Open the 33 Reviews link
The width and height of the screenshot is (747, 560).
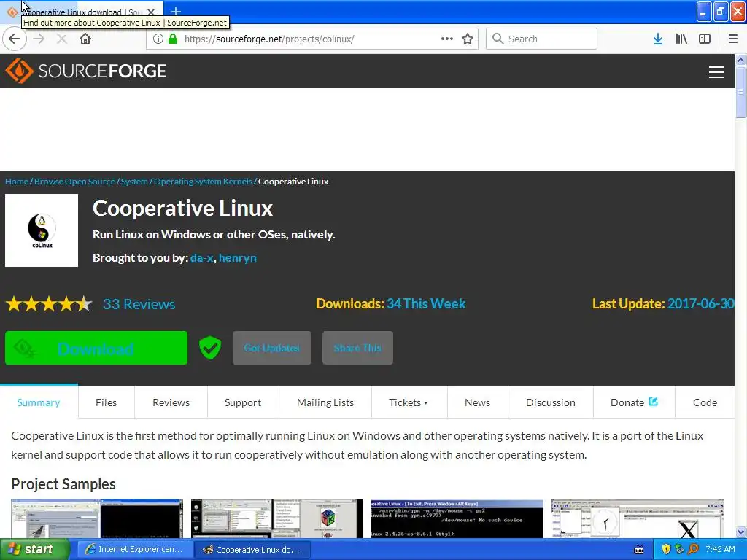(x=139, y=304)
